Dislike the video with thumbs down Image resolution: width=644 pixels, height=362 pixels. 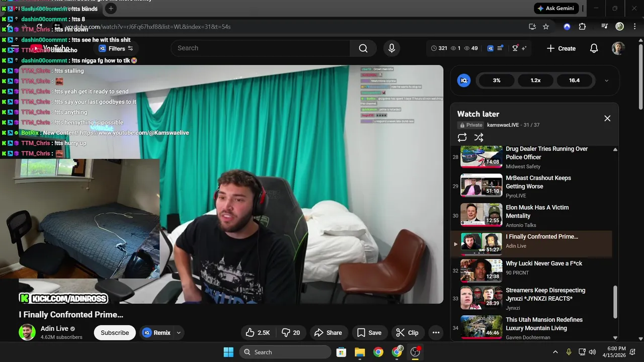point(290,332)
